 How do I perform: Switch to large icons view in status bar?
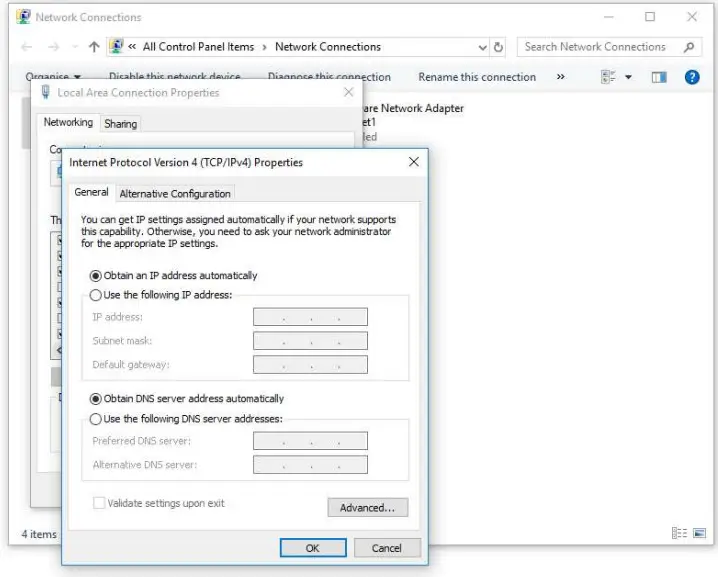(699, 533)
